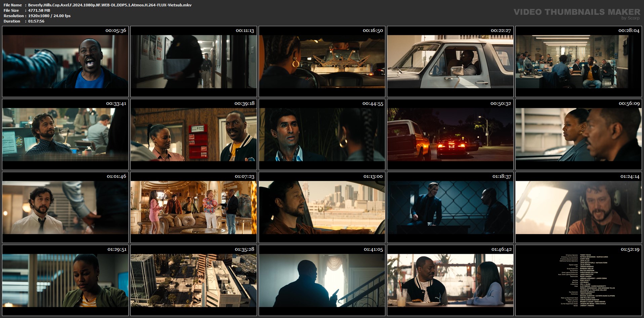Screen dimensions: 644x318
Task: Click the File Name label
Action: point(13,5)
